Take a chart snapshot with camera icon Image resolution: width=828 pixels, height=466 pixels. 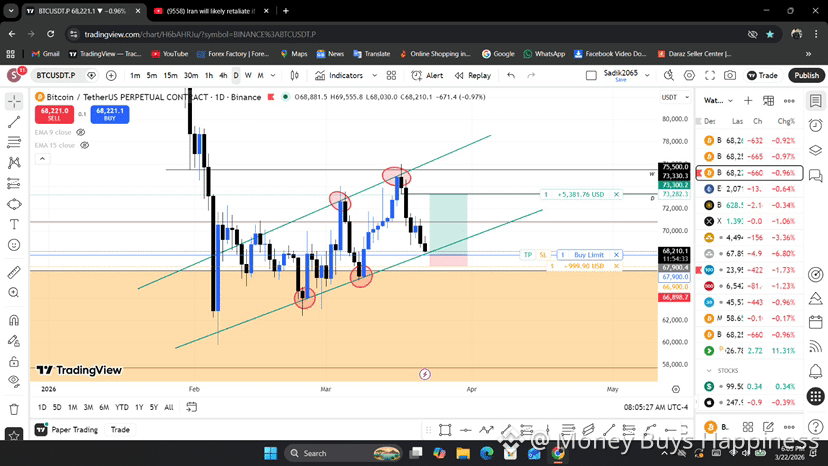coord(730,76)
